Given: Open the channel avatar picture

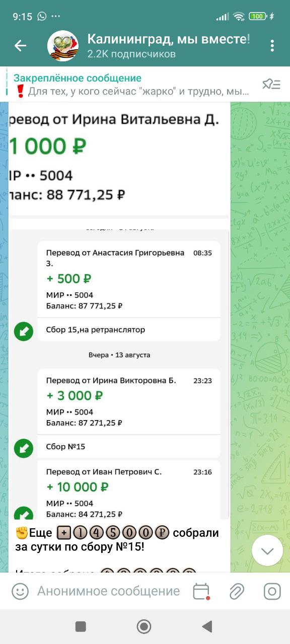Looking at the screenshot, I should [x=63, y=46].
